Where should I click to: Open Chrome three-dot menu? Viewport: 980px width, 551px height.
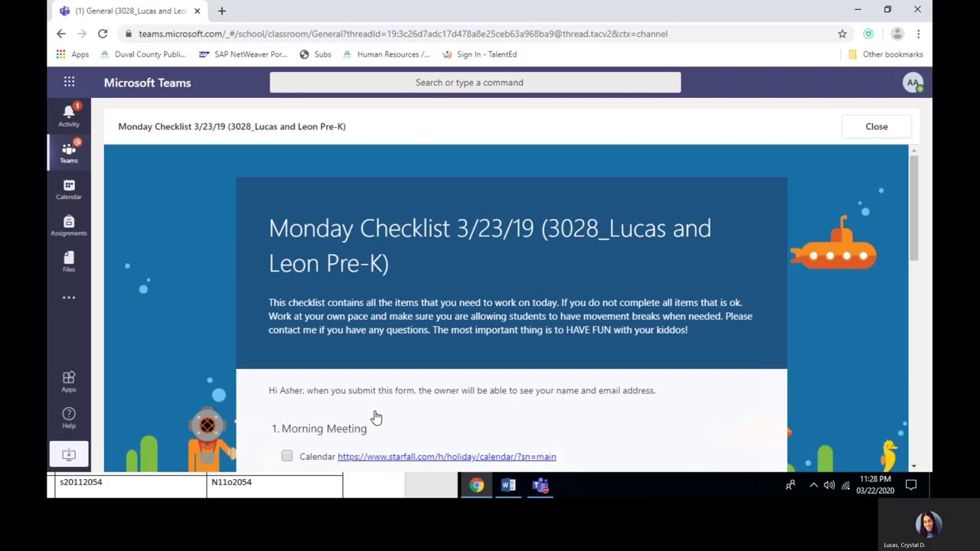(x=918, y=34)
